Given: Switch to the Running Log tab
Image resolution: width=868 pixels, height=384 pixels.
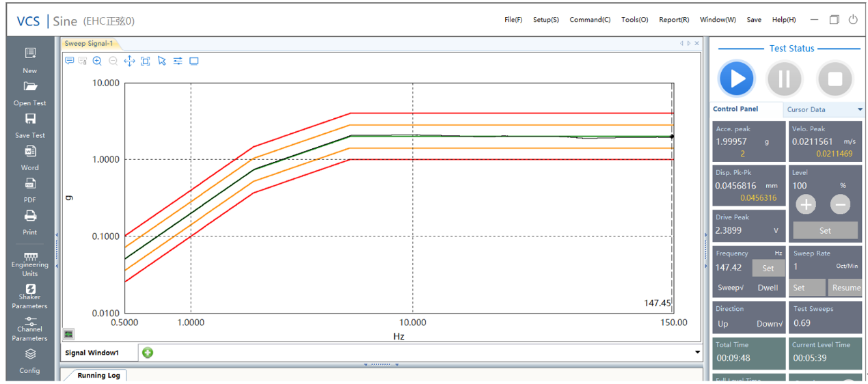Looking at the screenshot, I should point(98,375).
